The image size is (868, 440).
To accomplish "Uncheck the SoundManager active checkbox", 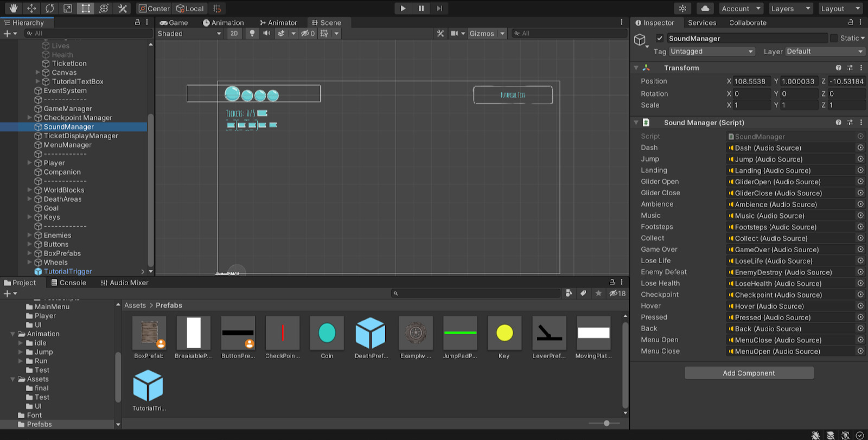I will tap(660, 38).
